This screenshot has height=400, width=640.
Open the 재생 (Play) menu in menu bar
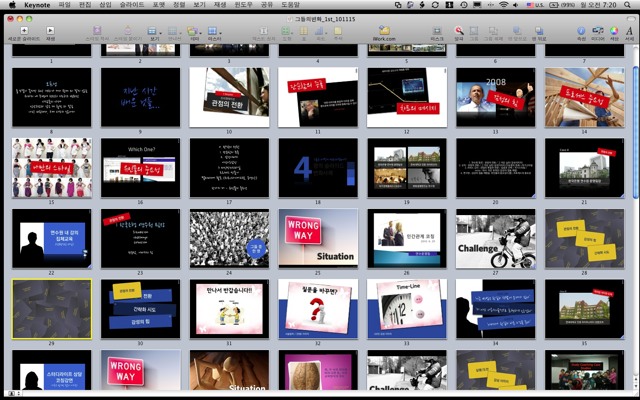pos(220,5)
